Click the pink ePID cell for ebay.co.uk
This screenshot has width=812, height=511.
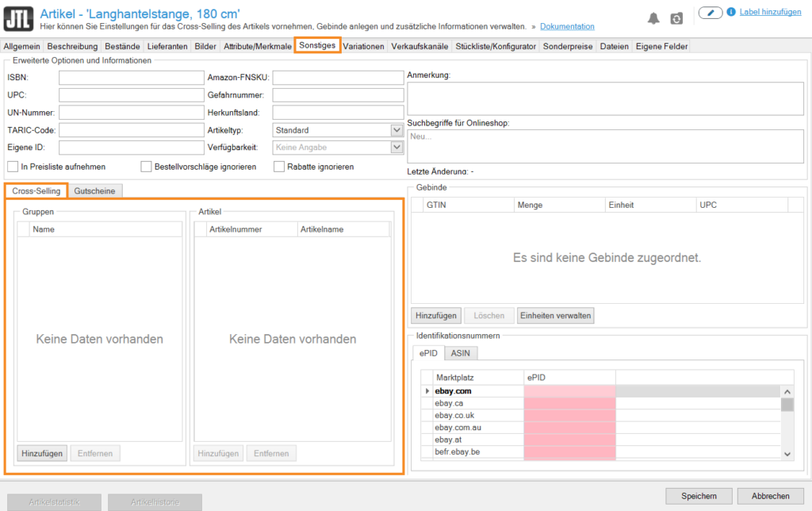569,416
